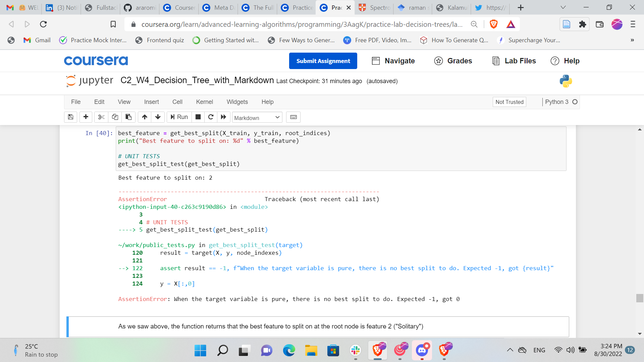Open the Cell menu
This screenshot has width=644, height=362.
tap(177, 102)
